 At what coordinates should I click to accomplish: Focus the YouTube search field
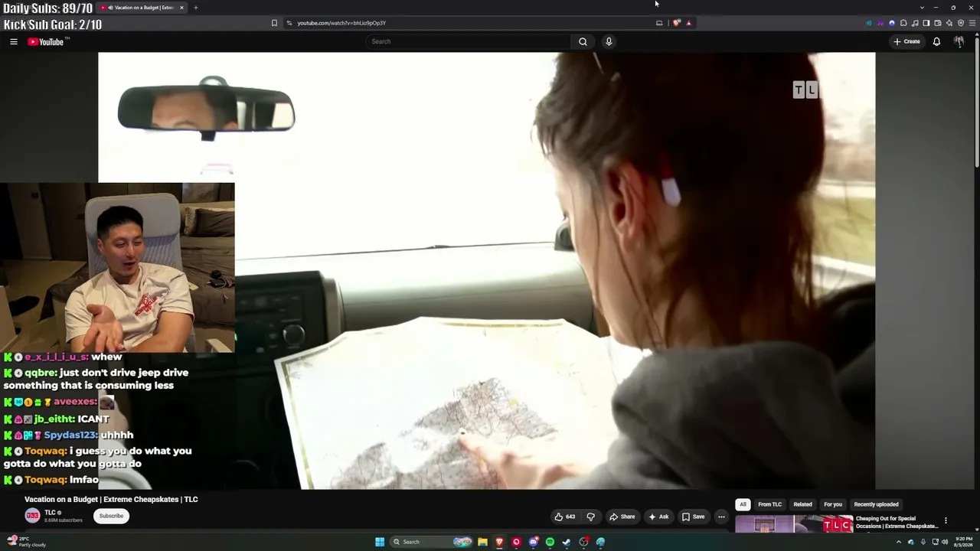(x=468, y=41)
